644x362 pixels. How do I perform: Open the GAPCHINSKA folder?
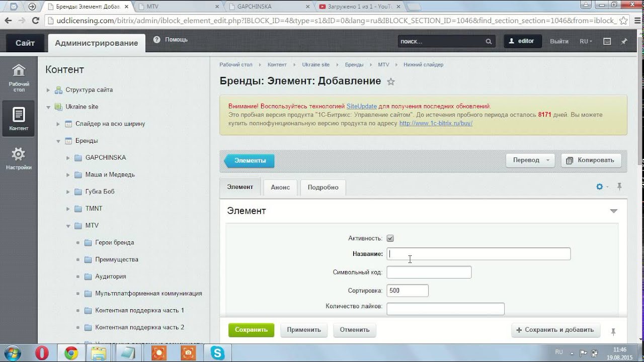106,157
